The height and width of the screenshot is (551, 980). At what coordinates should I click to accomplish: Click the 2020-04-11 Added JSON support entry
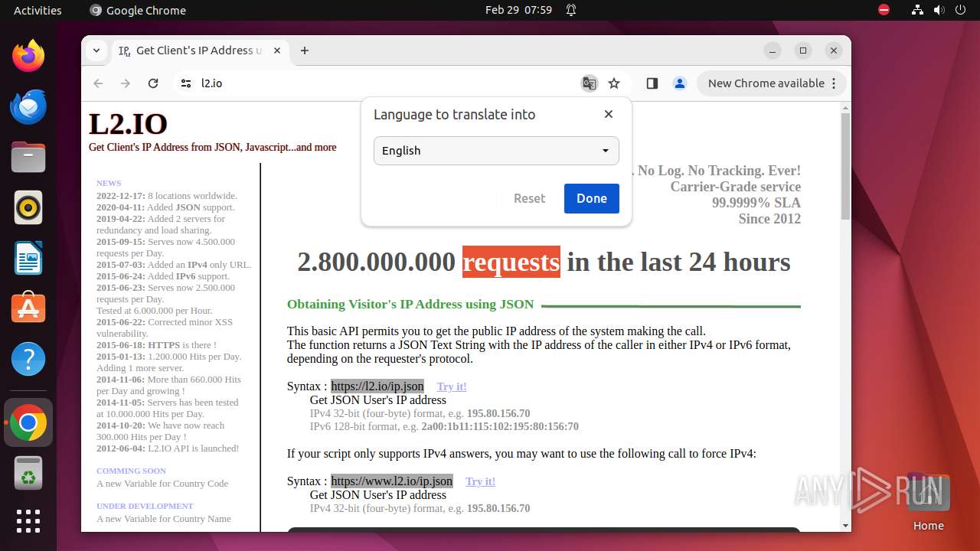pyautogui.click(x=165, y=207)
